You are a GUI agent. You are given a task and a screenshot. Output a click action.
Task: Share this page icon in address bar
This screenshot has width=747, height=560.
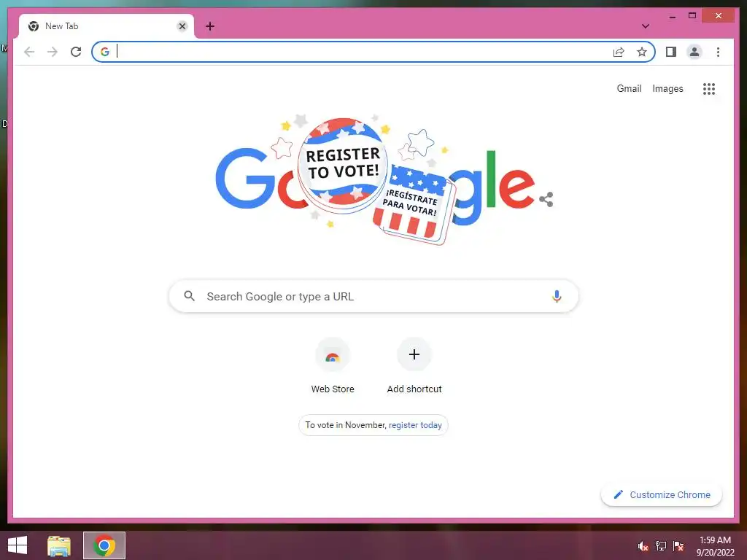(x=619, y=52)
